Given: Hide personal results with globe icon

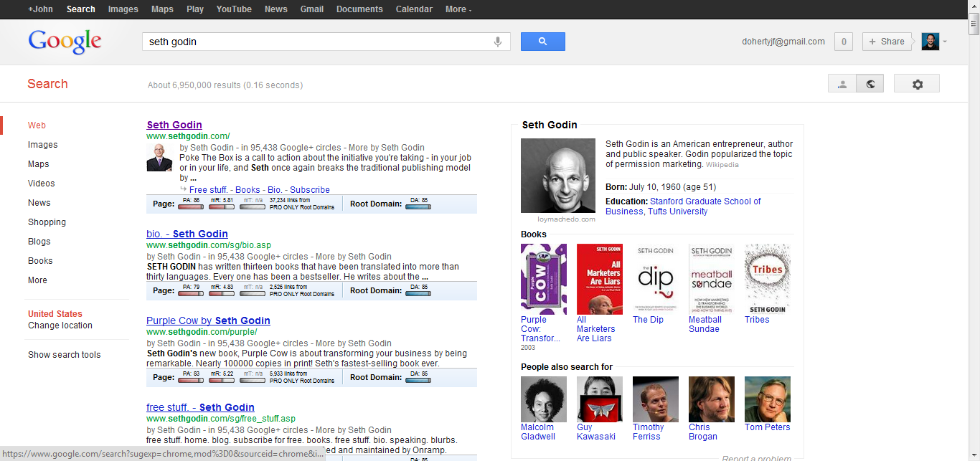Looking at the screenshot, I should pyautogui.click(x=870, y=84).
